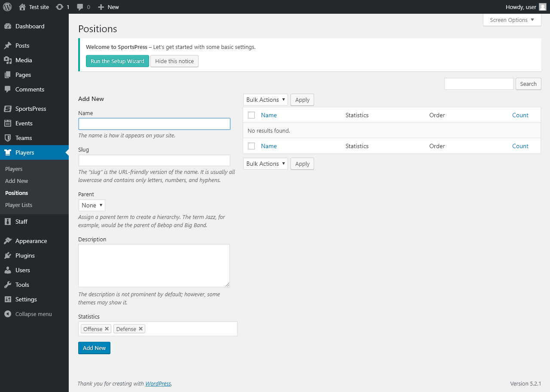550x392 pixels.
Task: Open the updates icon in the admin bar
Action: (60, 7)
